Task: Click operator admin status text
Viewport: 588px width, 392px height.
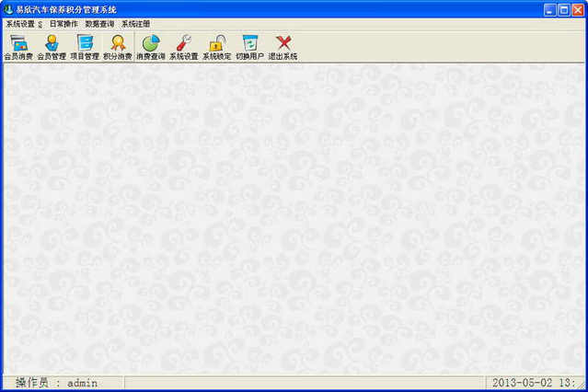Action: tap(56, 383)
